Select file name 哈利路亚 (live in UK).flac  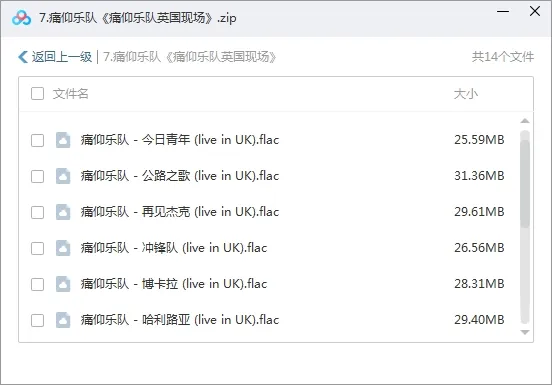pos(180,320)
